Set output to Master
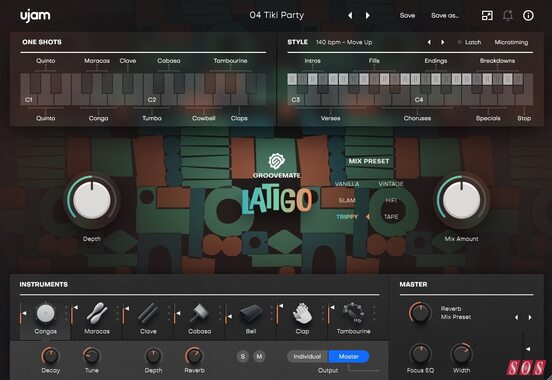The height and width of the screenshot is (380, 552). (349, 356)
